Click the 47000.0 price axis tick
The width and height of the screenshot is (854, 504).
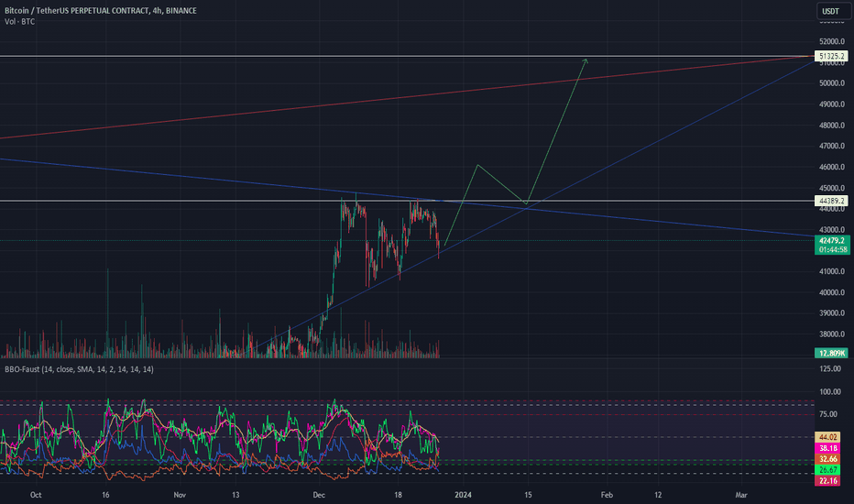click(x=832, y=146)
